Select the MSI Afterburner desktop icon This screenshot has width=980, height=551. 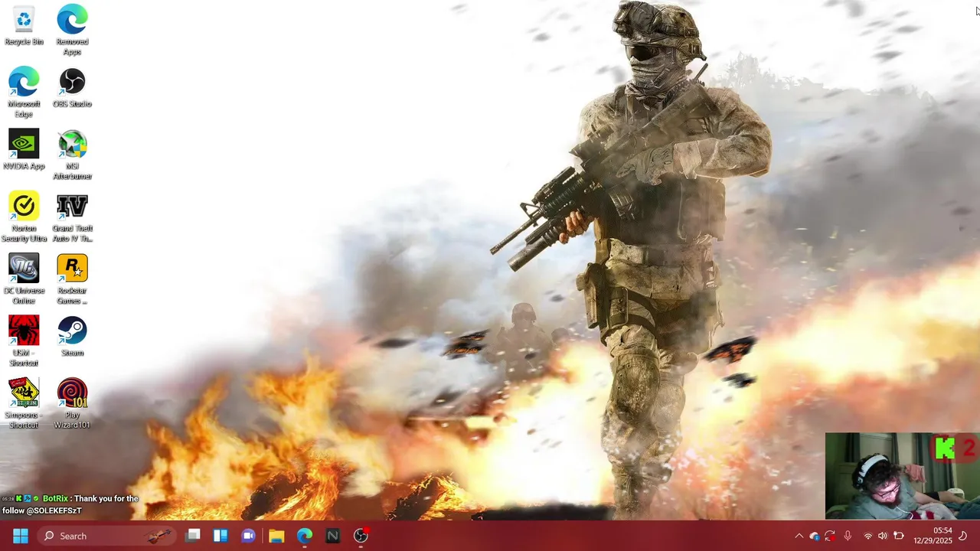[72, 155]
